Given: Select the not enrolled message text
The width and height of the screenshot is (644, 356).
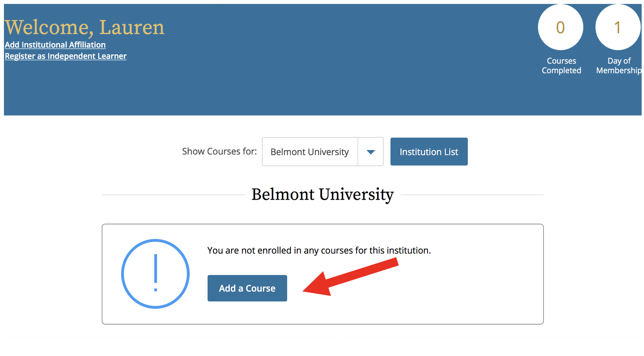Looking at the screenshot, I should tap(319, 250).
